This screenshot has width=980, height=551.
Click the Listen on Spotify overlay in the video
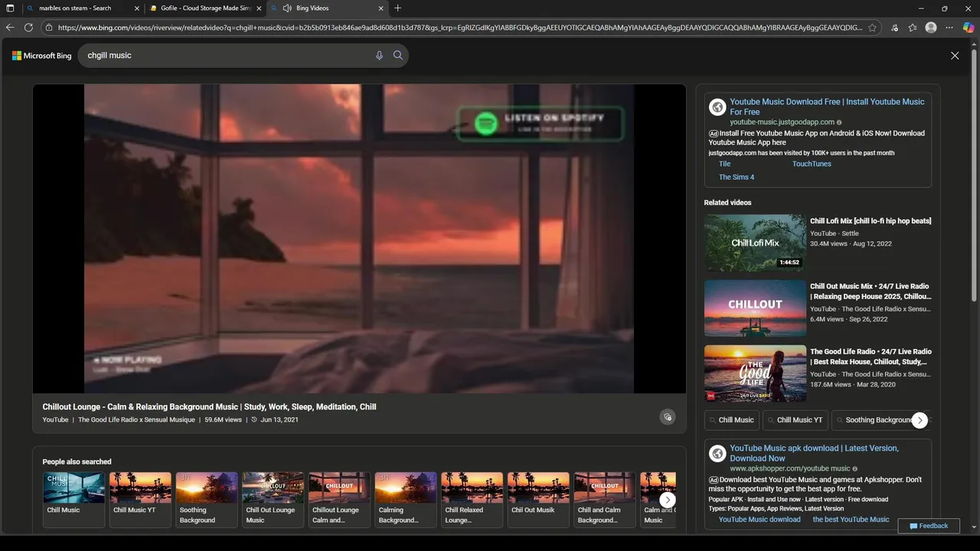tap(541, 122)
